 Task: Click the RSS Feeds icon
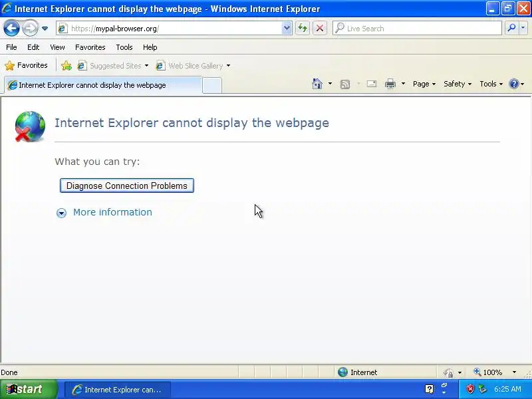point(345,84)
